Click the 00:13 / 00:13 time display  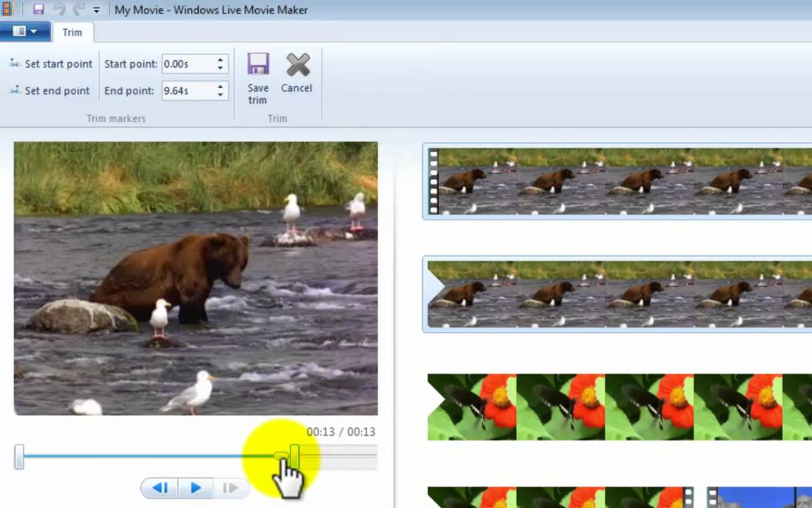coord(340,432)
